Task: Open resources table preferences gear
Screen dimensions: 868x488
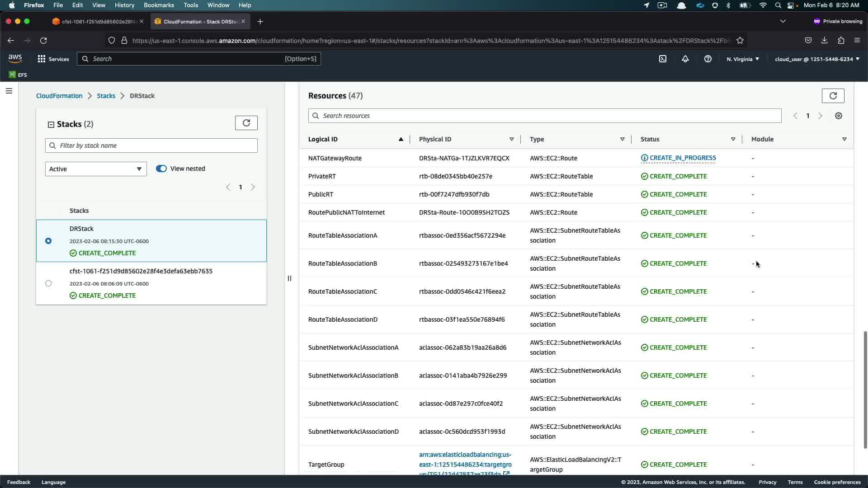Action: pos(839,116)
